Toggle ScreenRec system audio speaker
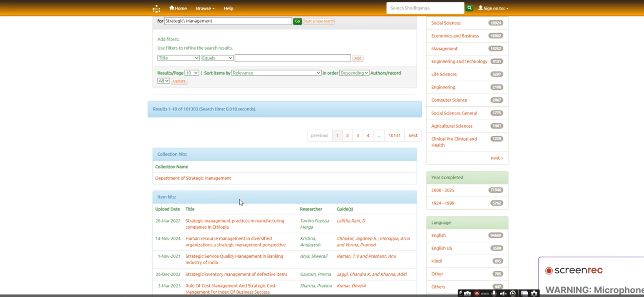This screenshot has width=644, height=297. click(503, 294)
